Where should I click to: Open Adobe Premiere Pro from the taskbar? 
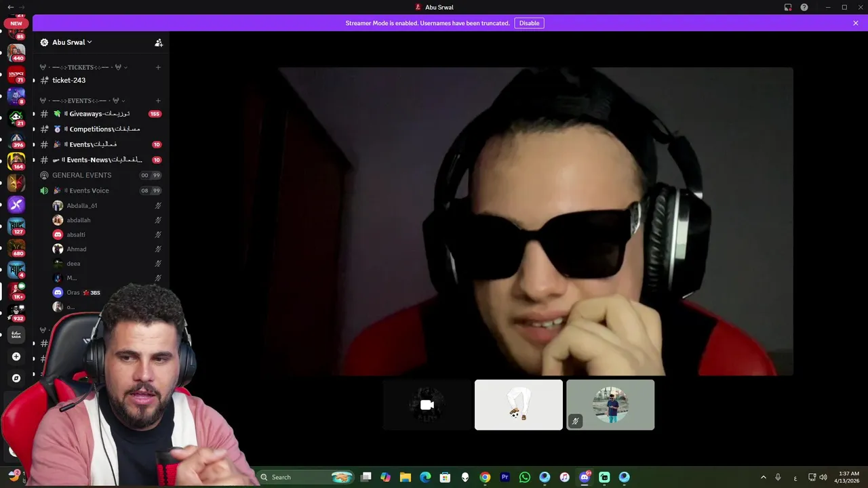pyautogui.click(x=505, y=477)
